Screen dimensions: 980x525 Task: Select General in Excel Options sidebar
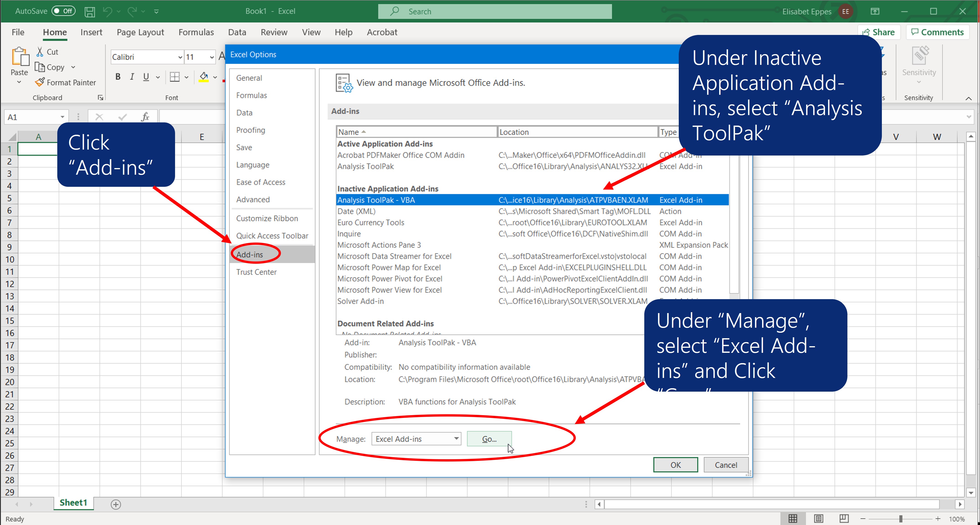[x=249, y=78]
